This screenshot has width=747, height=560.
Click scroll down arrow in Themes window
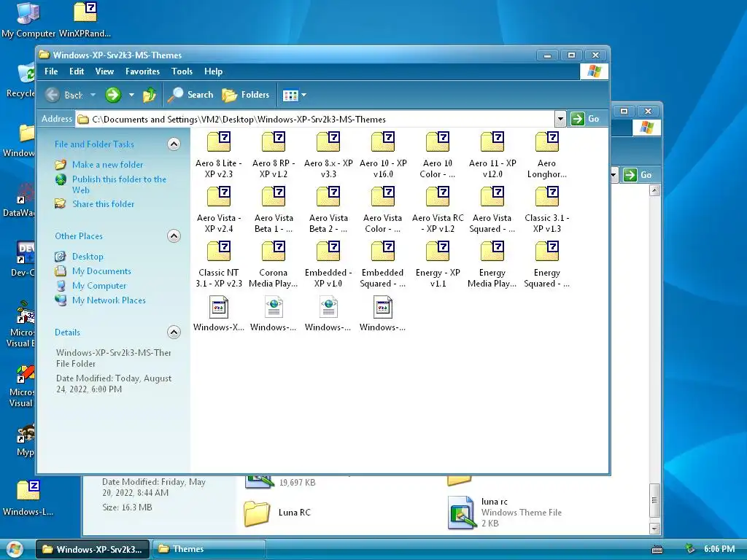654,529
